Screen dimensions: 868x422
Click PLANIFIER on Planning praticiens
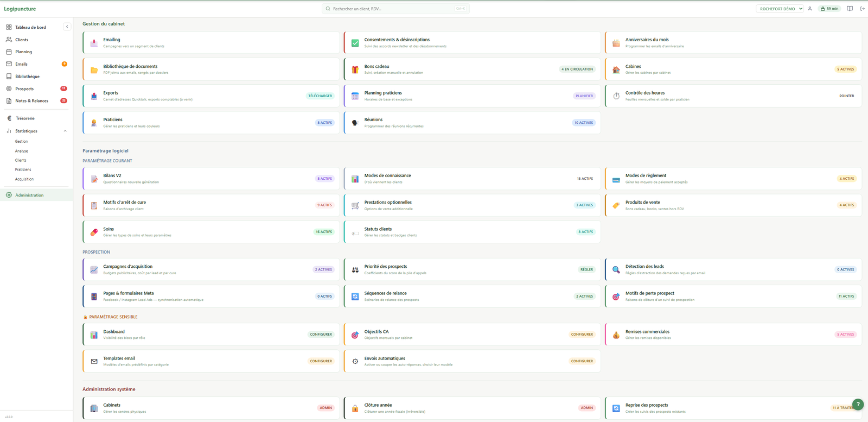coord(584,96)
